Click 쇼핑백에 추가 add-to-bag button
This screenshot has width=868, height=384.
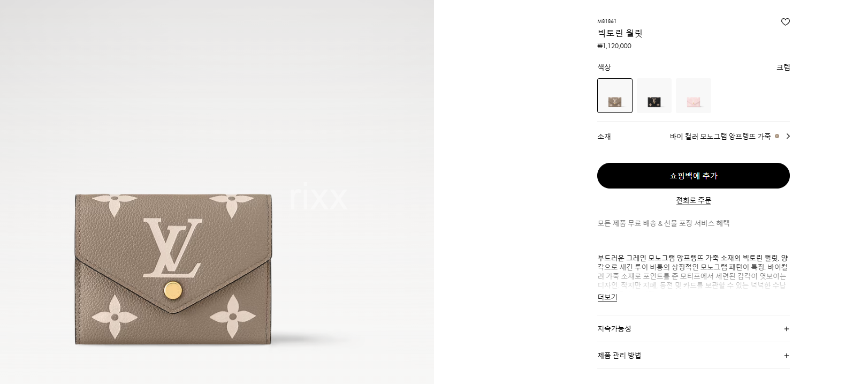click(694, 176)
